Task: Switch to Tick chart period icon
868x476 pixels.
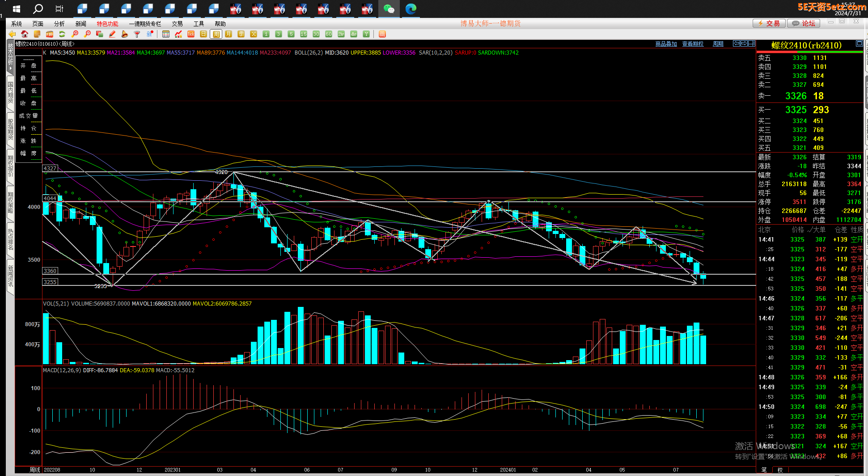Action: (x=191, y=34)
